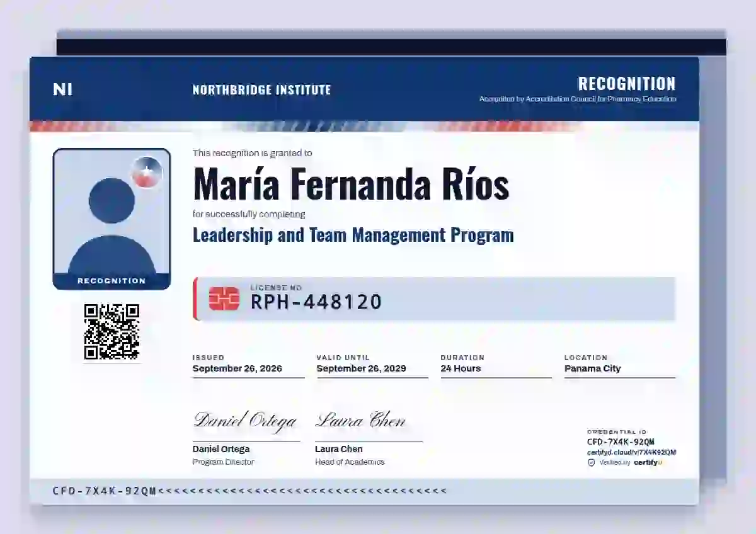The image size is (756, 534).
Task: Select "Leadership and Team Management Program" title
Action: (353, 236)
